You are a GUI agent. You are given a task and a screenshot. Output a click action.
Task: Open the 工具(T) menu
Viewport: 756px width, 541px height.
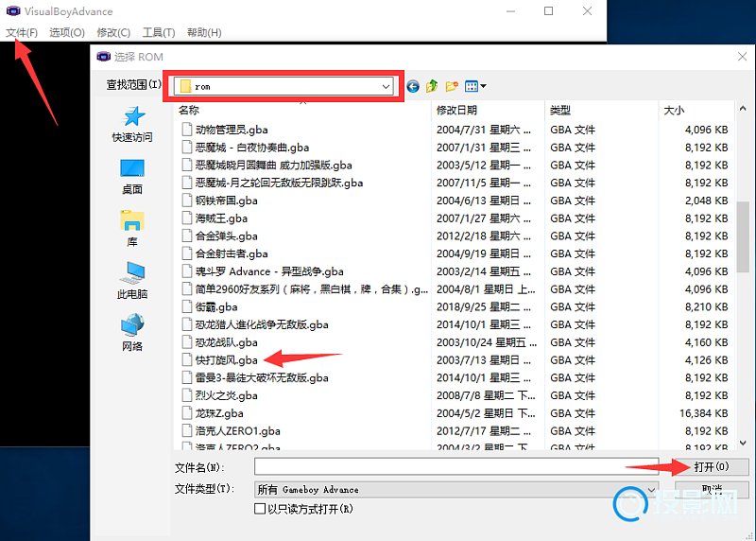(159, 32)
